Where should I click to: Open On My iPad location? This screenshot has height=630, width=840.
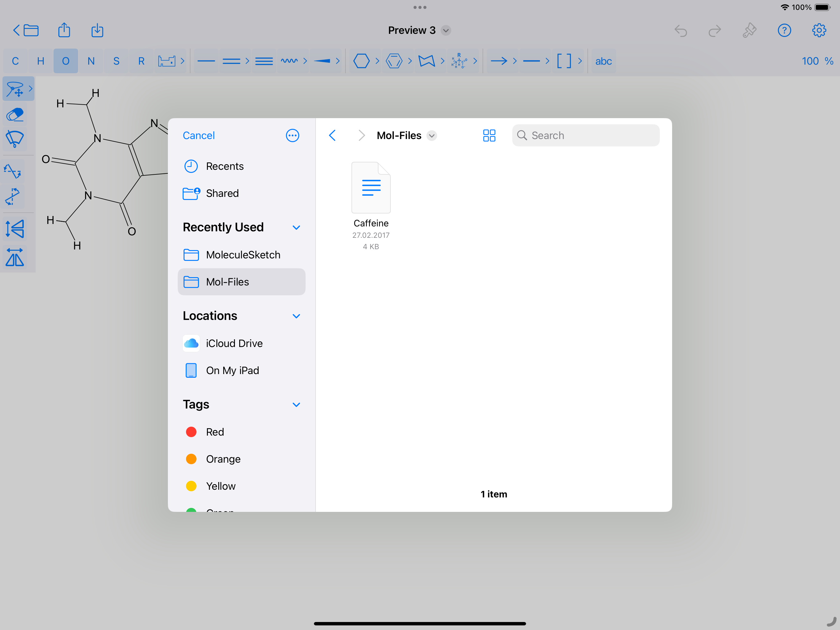(x=242, y=370)
